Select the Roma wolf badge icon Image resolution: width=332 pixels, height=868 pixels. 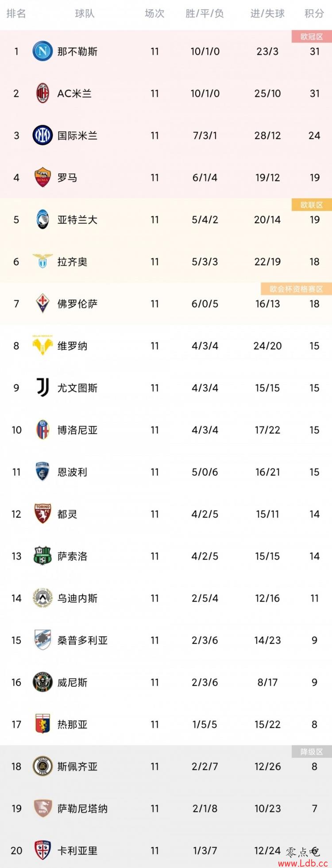pos(42,177)
